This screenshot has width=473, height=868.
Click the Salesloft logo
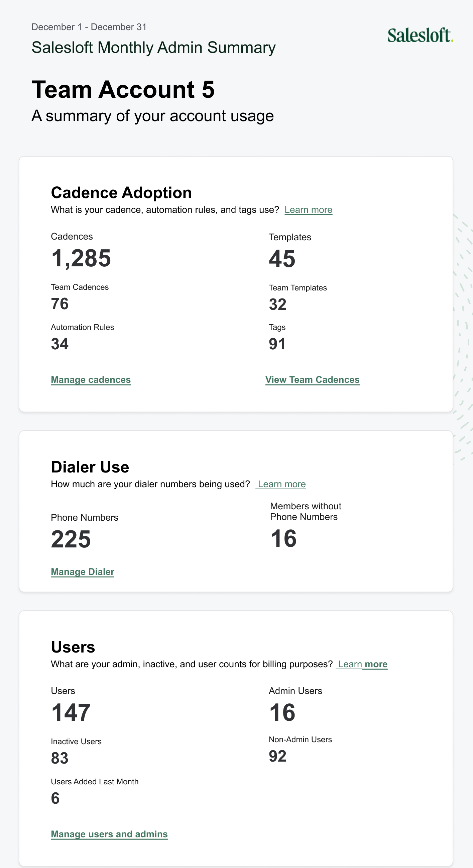(420, 35)
